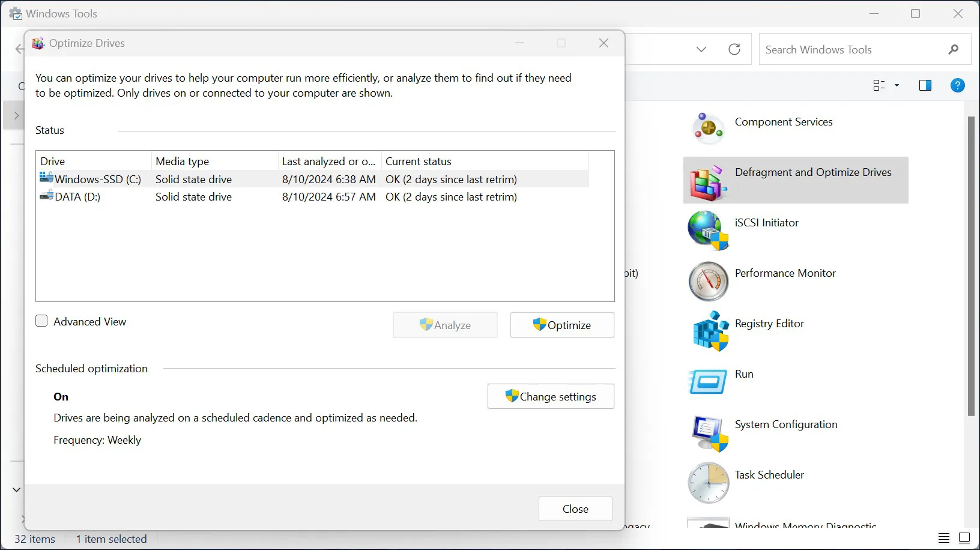This screenshot has width=980, height=550.
Task: Open the address bar dropdown
Action: click(x=701, y=49)
